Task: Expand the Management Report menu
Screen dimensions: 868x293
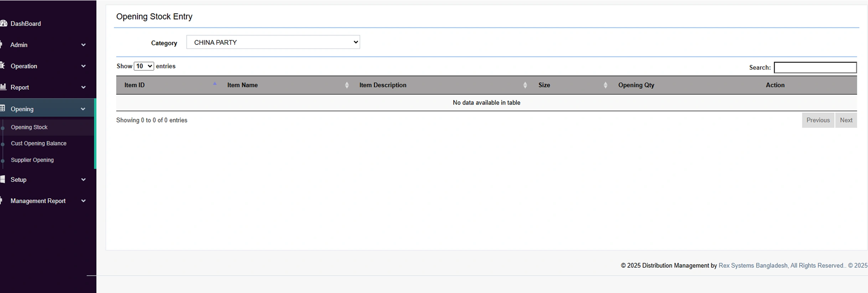Action: pos(83,201)
